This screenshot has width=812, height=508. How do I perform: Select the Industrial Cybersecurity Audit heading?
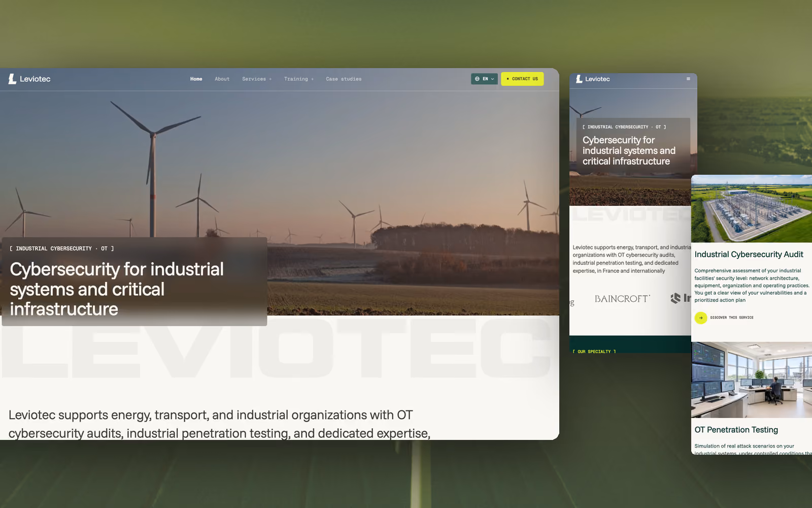pyautogui.click(x=749, y=255)
